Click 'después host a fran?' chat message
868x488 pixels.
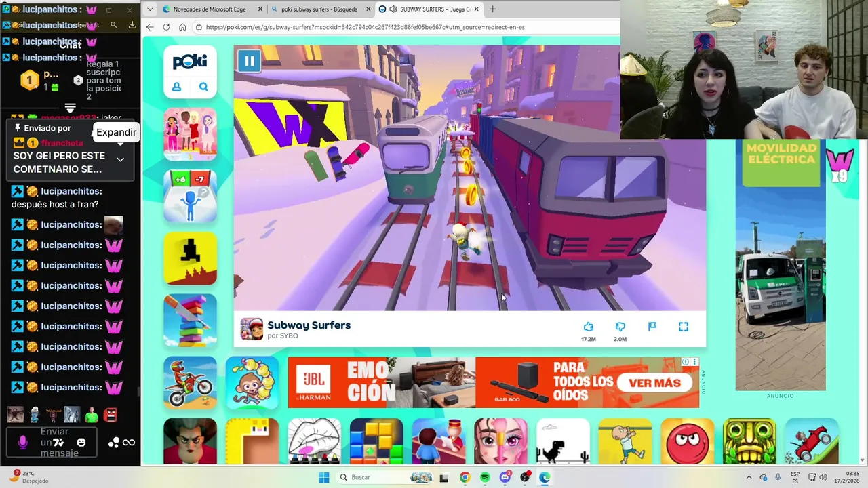click(55, 204)
